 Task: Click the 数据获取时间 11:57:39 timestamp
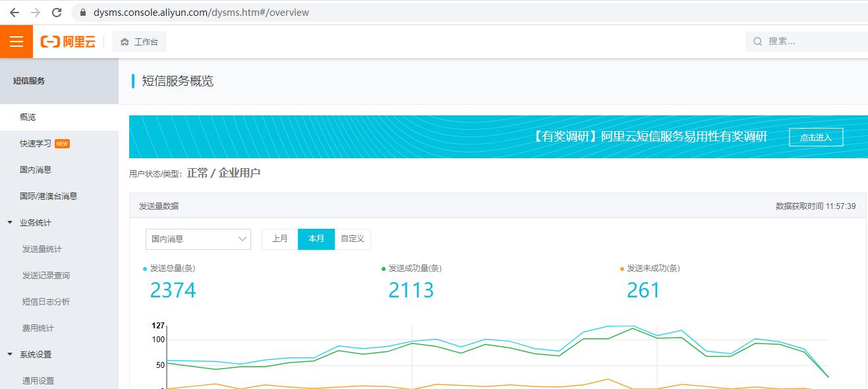[x=816, y=206]
